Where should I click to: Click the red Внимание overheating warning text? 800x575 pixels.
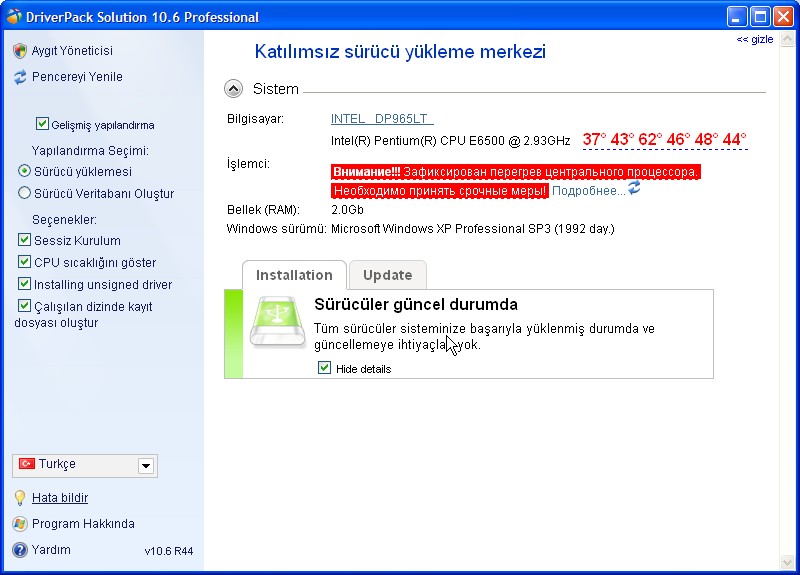tap(516, 172)
